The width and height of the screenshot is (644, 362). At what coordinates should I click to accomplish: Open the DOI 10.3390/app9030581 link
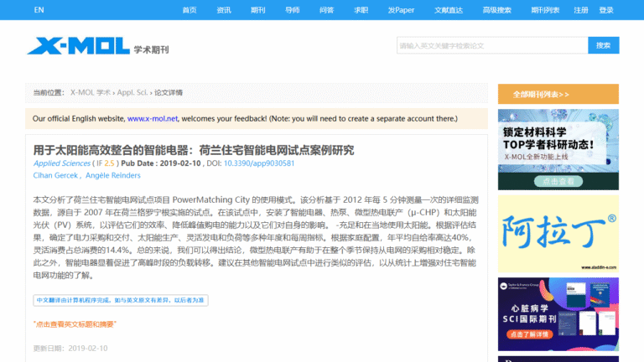[259, 163]
